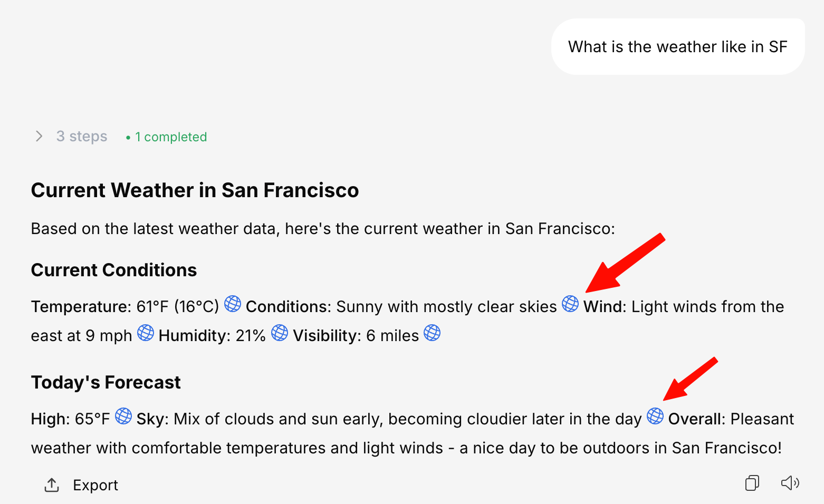Expand the steps chevron arrow
The width and height of the screenshot is (824, 504).
tap(39, 137)
